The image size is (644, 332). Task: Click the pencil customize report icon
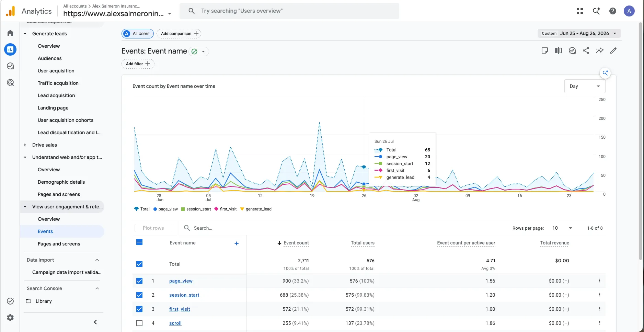tap(613, 50)
